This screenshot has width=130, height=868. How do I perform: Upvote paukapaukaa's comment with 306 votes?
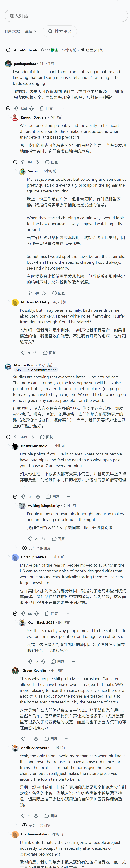click(x=16, y=108)
